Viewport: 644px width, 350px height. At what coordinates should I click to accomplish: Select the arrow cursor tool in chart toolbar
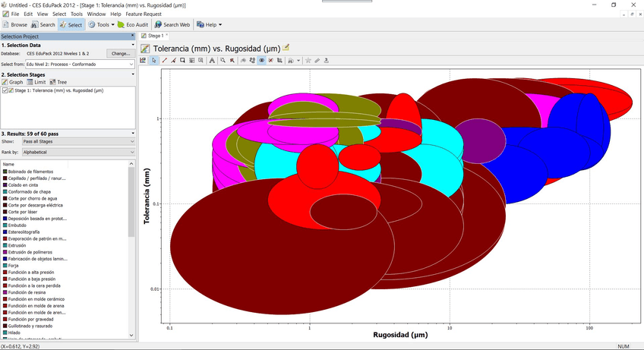[154, 61]
